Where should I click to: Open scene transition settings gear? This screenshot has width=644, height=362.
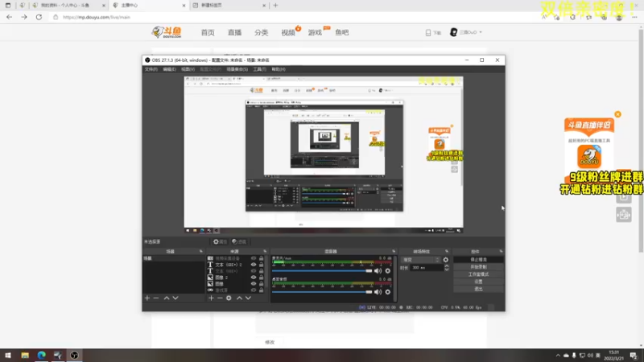446,260
